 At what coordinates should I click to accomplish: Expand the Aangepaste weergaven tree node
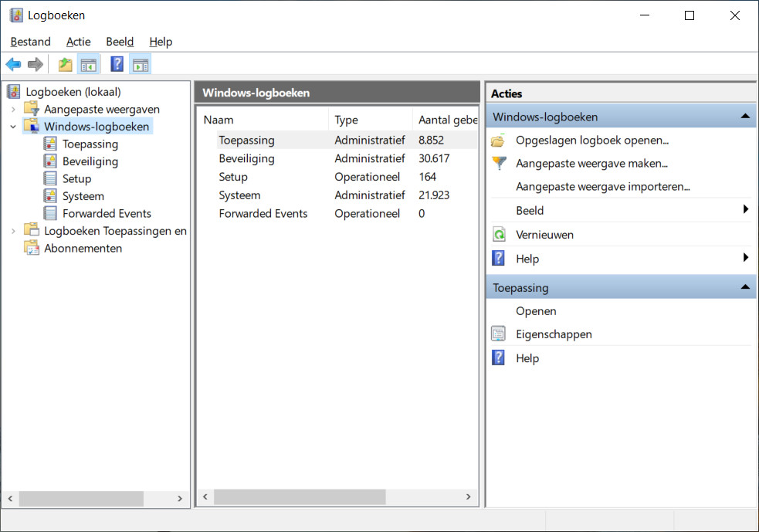[13, 110]
